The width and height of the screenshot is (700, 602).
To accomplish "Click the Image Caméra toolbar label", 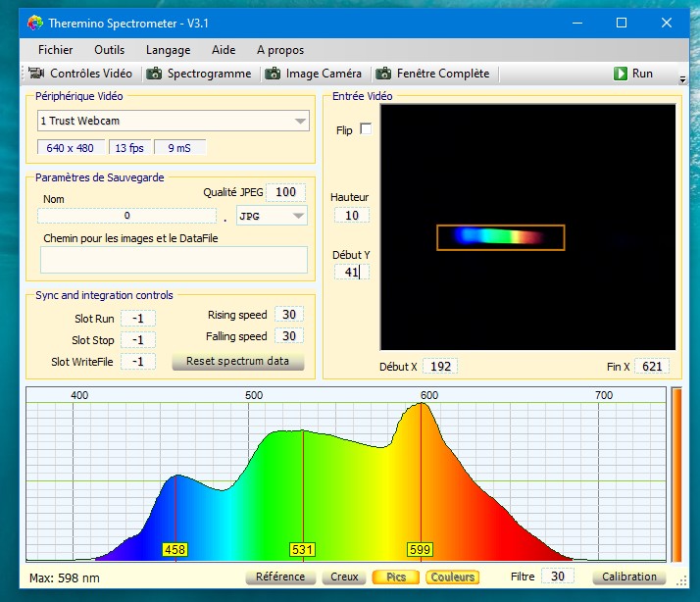I will pos(324,74).
